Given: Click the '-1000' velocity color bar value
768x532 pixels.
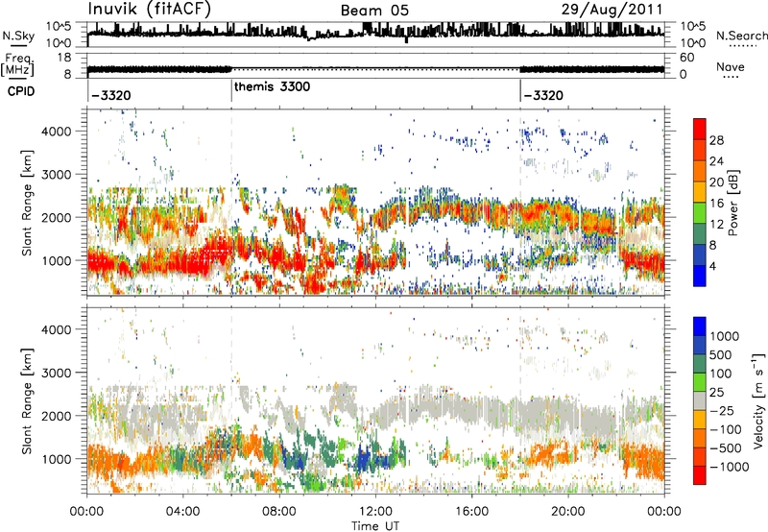Looking at the screenshot, I should pyautogui.click(x=729, y=467).
